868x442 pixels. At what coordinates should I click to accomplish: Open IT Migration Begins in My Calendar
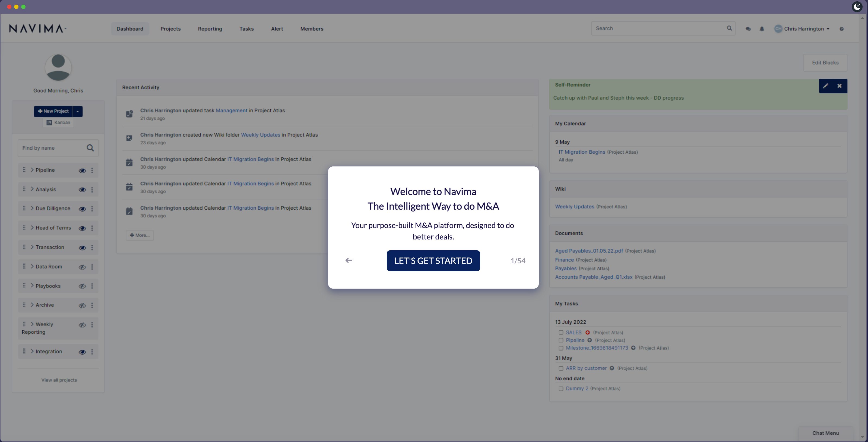coord(582,152)
